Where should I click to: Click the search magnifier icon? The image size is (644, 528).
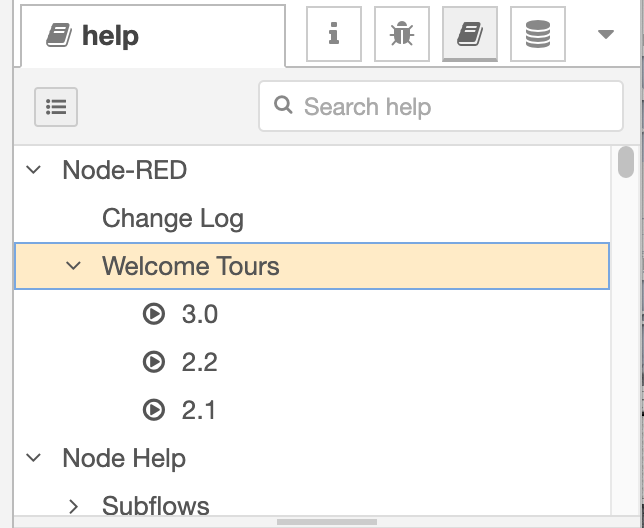tap(283, 105)
